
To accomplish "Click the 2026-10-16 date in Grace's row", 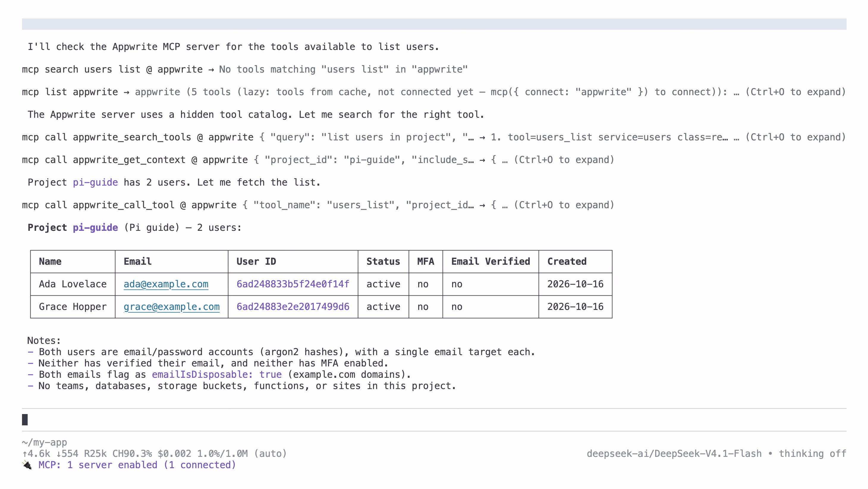I will (x=575, y=307).
